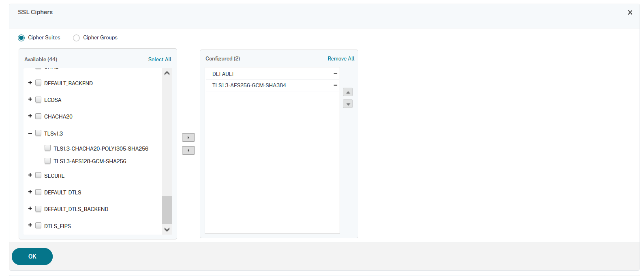Click the Select All link
Image resolution: width=644 pixels, height=276 pixels.
point(160,59)
